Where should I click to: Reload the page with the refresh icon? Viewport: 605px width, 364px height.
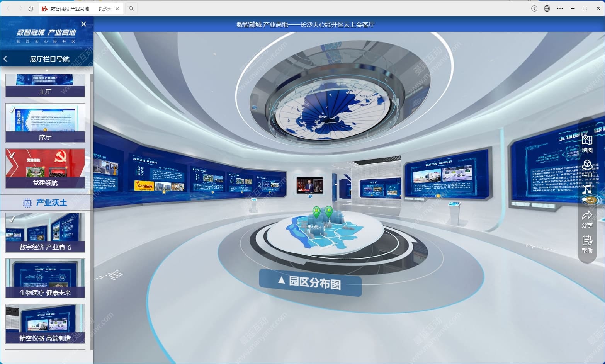pyautogui.click(x=31, y=9)
